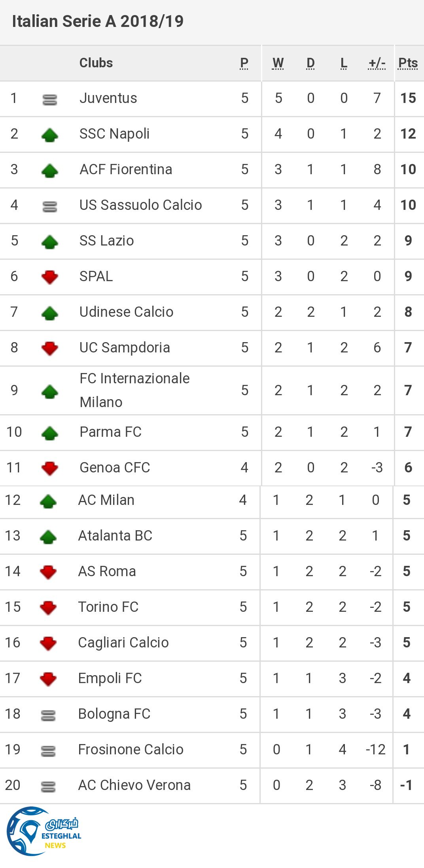Click Juventus's 15 points value
424x868 pixels.
click(408, 98)
